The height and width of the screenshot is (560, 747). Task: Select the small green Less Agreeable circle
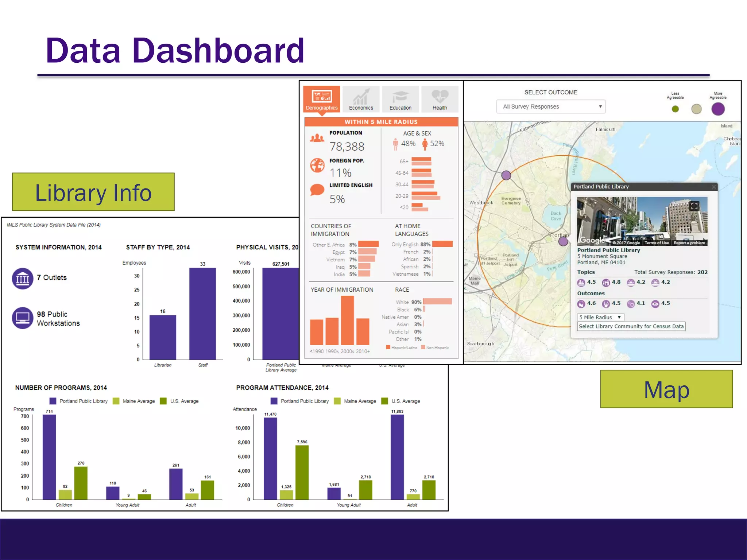[x=675, y=109]
